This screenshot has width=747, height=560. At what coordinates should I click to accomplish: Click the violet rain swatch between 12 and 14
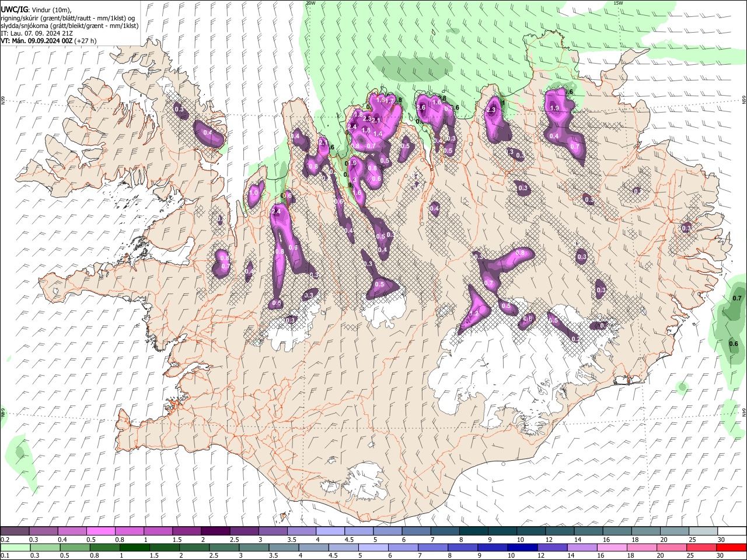(552, 547)
